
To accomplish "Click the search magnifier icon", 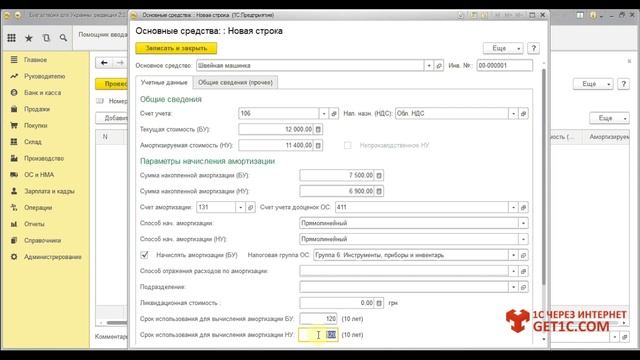I will (x=63, y=38).
